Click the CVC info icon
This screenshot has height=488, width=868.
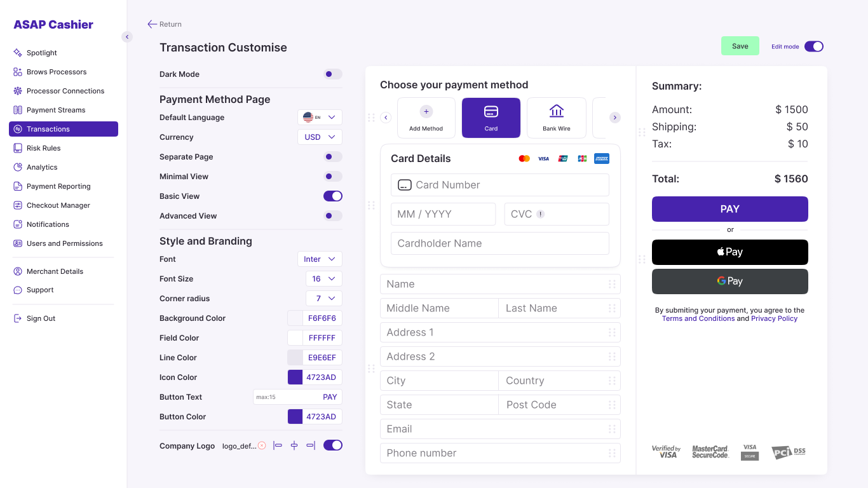541,214
